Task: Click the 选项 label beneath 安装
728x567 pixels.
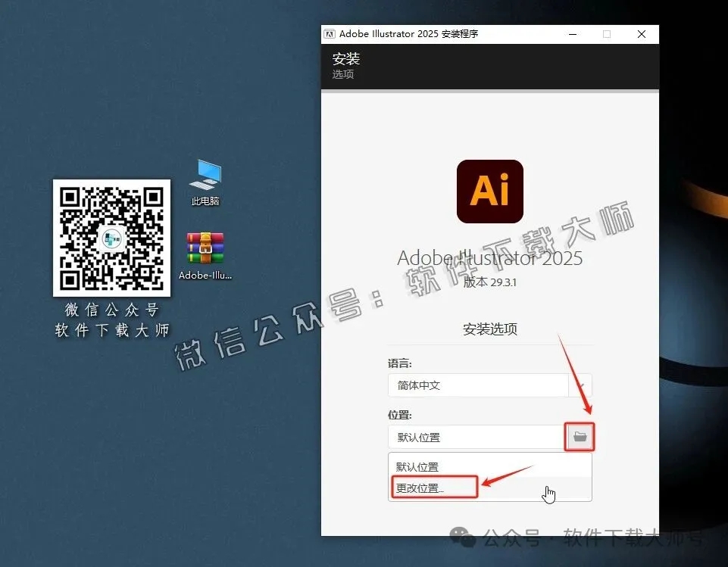Action: point(342,74)
